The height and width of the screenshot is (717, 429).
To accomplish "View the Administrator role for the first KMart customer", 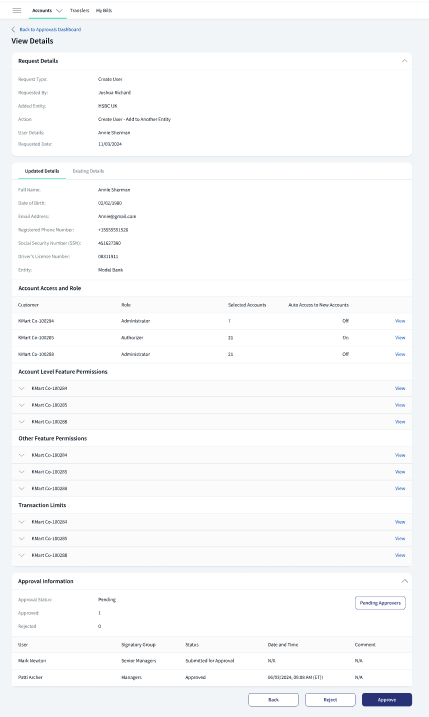I will click(400, 321).
